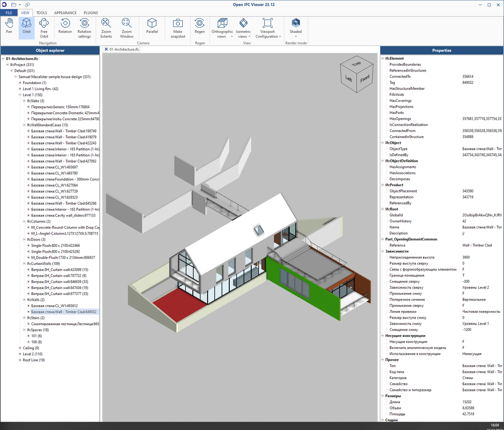This screenshot has width=504, height=430.
Task: Click the Top face of view cube
Action: click(x=357, y=64)
